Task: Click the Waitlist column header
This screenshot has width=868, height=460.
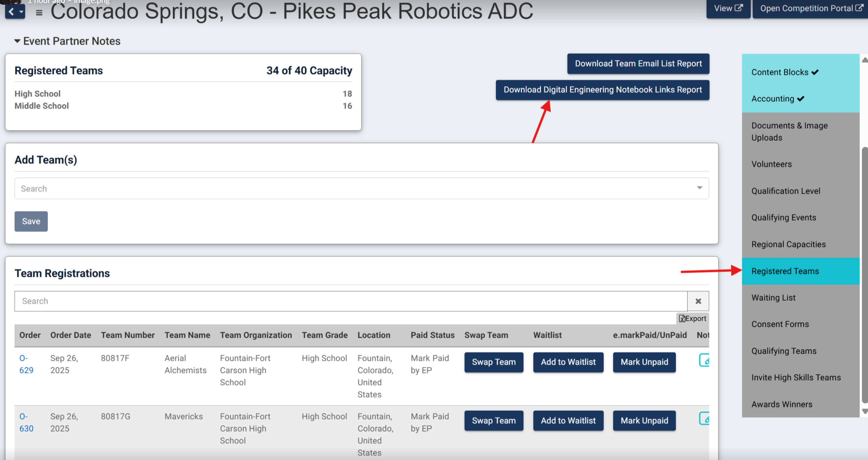Action: [x=547, y=335]
